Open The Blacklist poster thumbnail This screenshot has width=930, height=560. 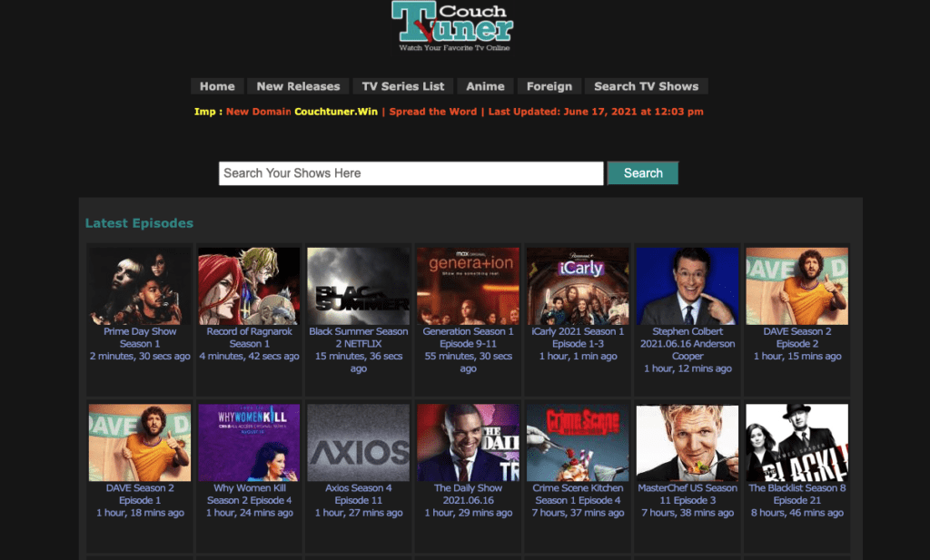(797, 443)
